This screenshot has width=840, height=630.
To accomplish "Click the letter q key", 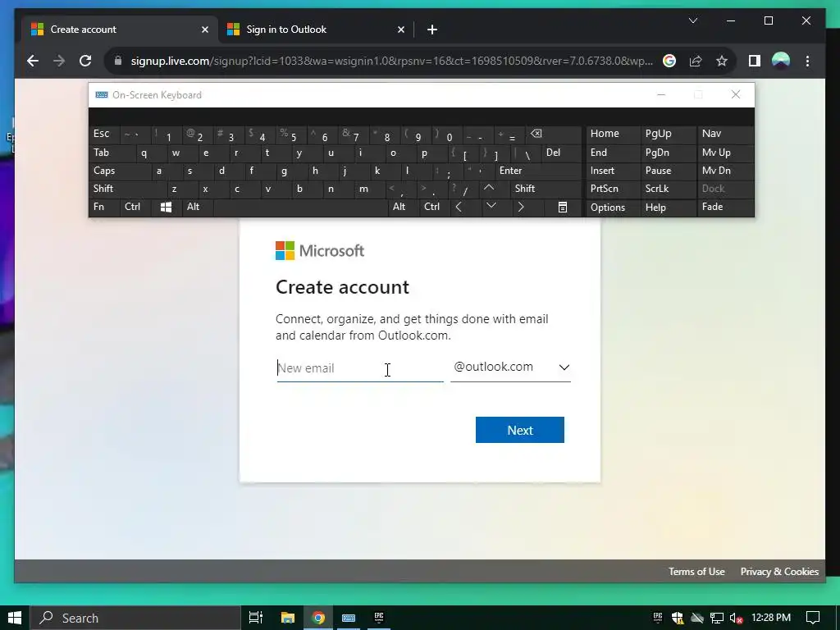I will click(151, 153).
